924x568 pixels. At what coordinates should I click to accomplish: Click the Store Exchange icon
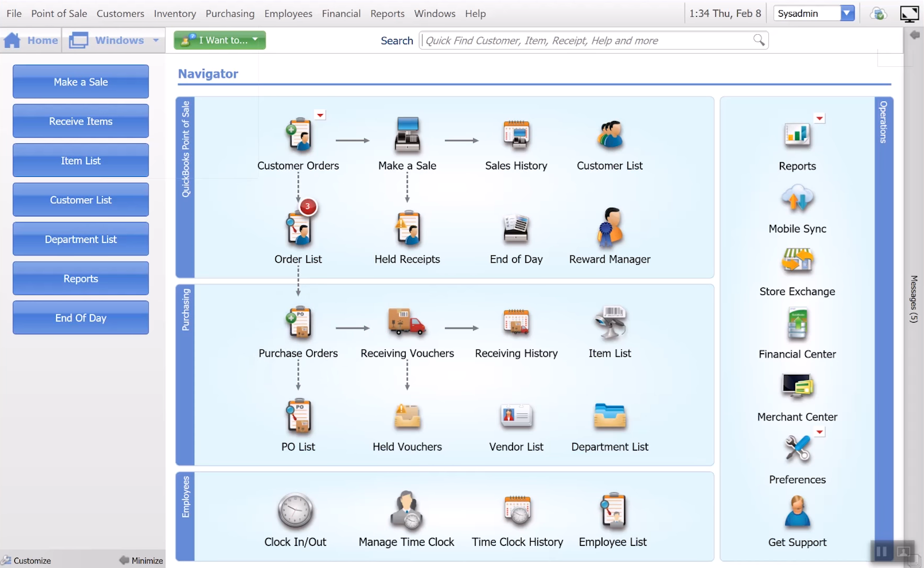click(797, 261)
